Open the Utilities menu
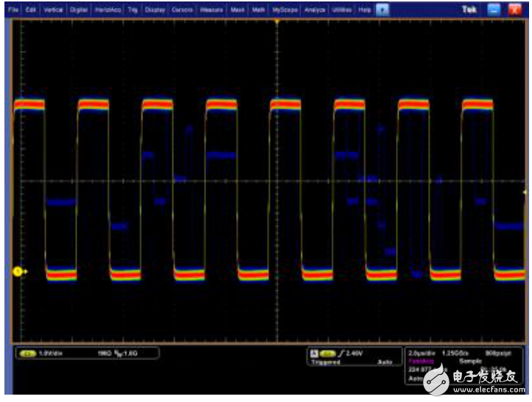Screen dimensions: 532x402 pyautogui.click(x=341, y=11)
